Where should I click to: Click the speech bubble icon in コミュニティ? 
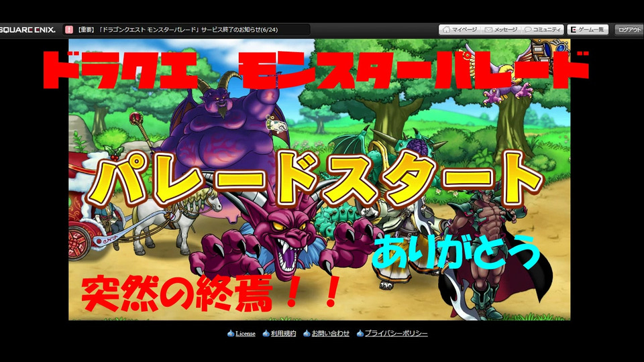tap(528, 29)
